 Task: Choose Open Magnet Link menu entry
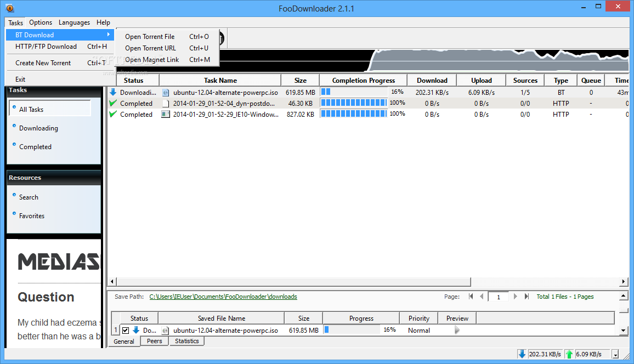point(167,59)
